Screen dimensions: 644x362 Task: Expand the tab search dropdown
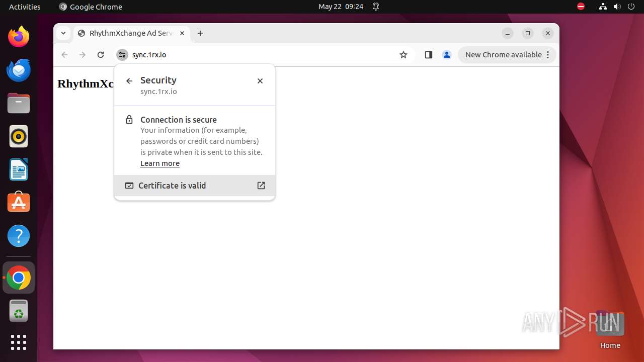click(63, 33)
